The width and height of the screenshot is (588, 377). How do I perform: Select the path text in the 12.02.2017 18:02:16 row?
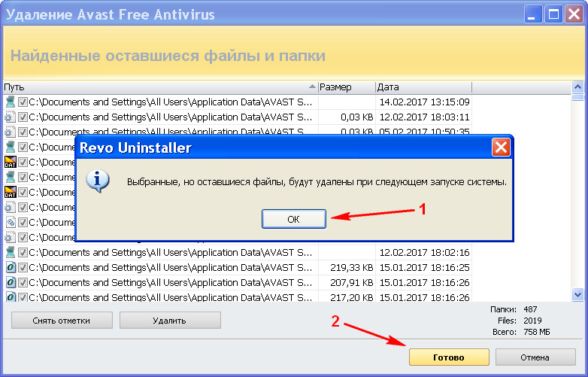click(170, 252)
